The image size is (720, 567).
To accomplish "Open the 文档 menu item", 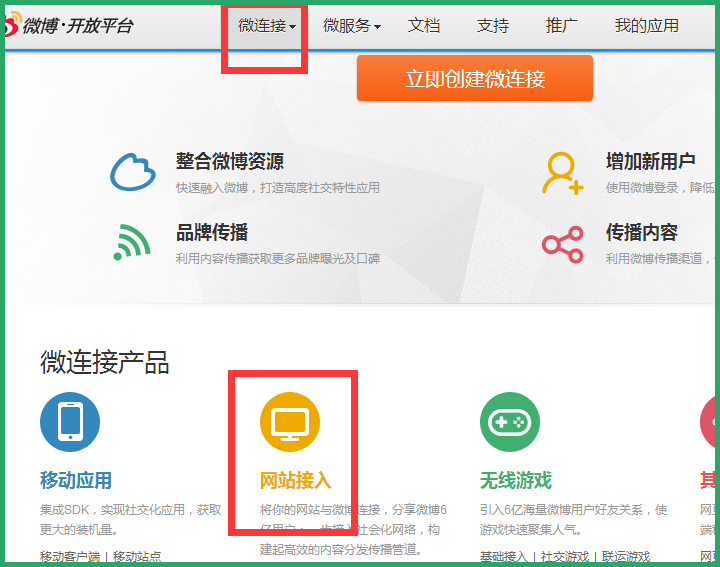I will [x=424, y=26].
